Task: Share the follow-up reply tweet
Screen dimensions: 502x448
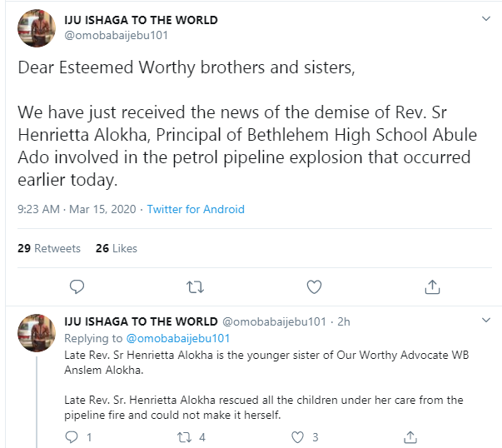Action: pyautogui.click(x=410, y=436)
